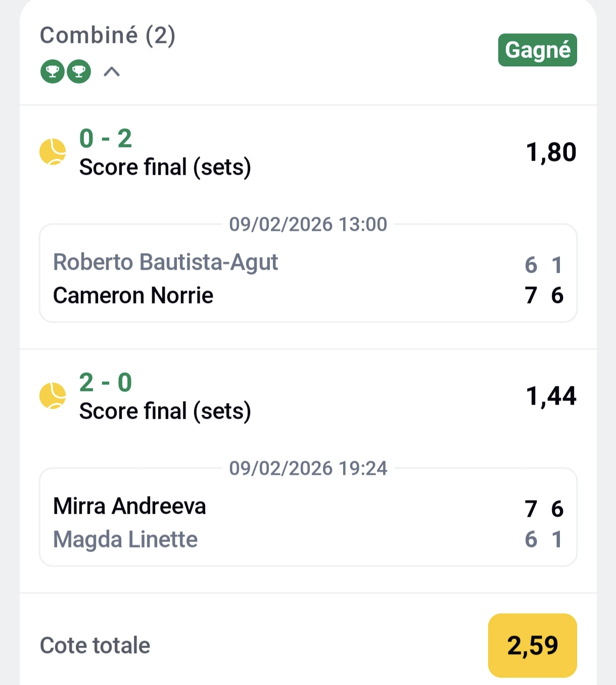Click the 09/02/2026 13:00 match date
Image resolution: width=616 pixels, height=685 pixels.
[x=308, y=224]
